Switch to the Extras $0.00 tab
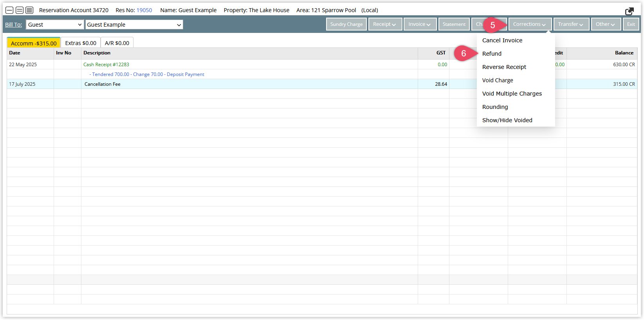This screenshot has width=644, height=320. (x=81, y=43)
